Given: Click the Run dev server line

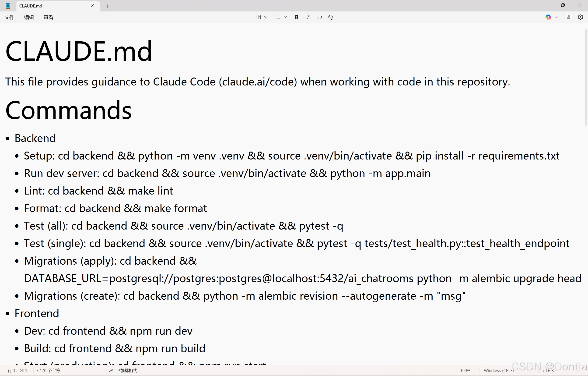Looking at the screenshot, I should pos(227,173).
